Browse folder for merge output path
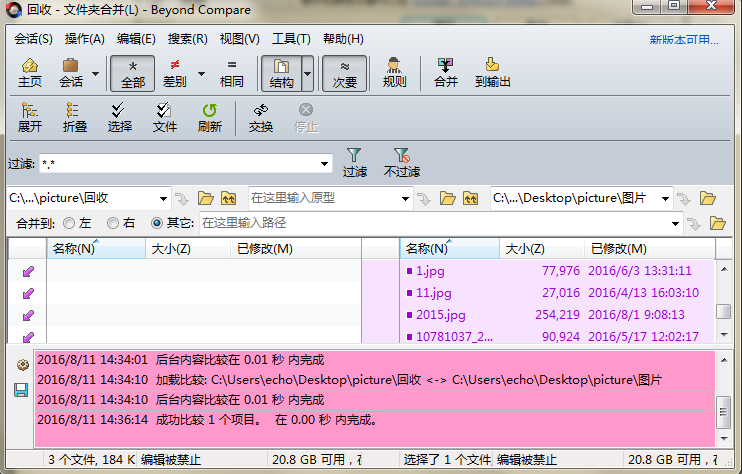742x474 pixels. [717, 223]
